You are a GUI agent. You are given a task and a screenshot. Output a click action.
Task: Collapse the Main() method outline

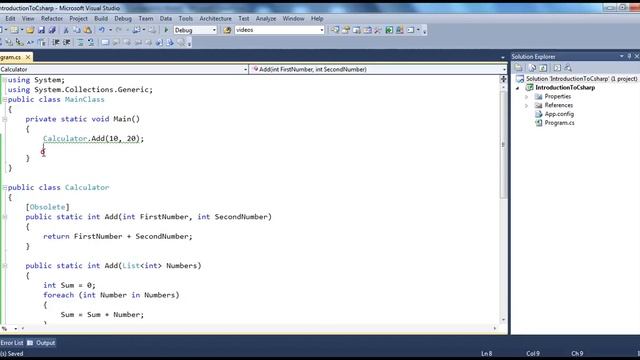[4, 119]
